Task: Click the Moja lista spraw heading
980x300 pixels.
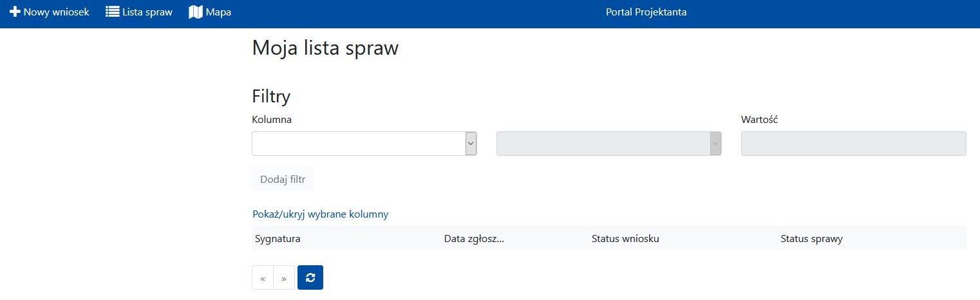Action: (x=325, y=48)
